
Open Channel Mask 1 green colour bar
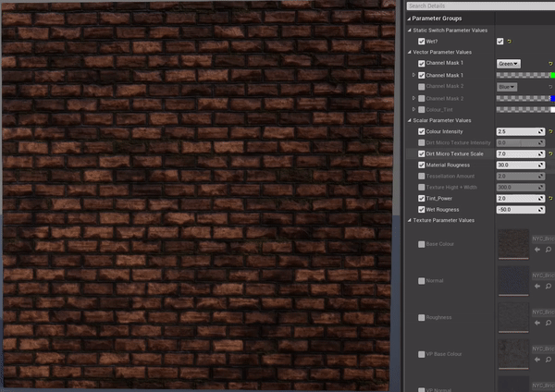(525, 75)
